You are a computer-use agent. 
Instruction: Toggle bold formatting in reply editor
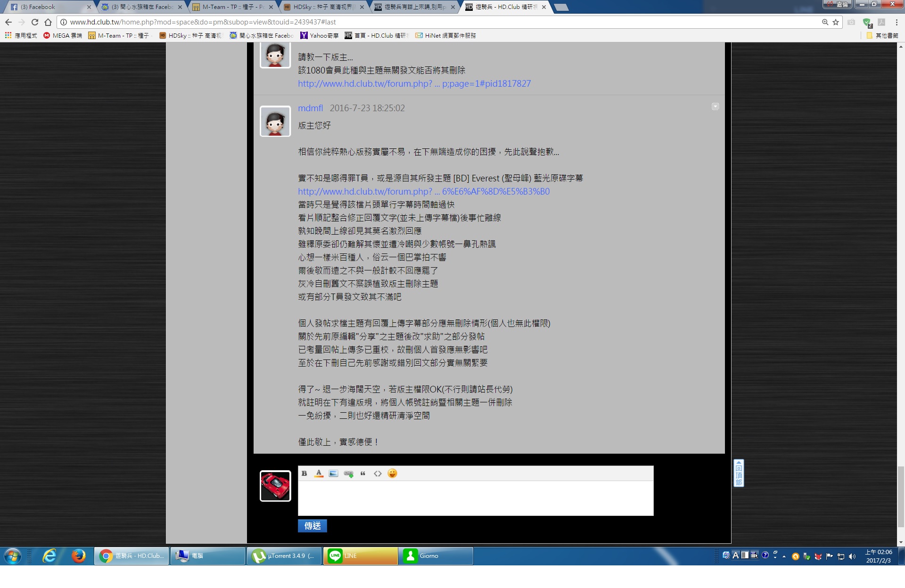[x=304, y=474]
